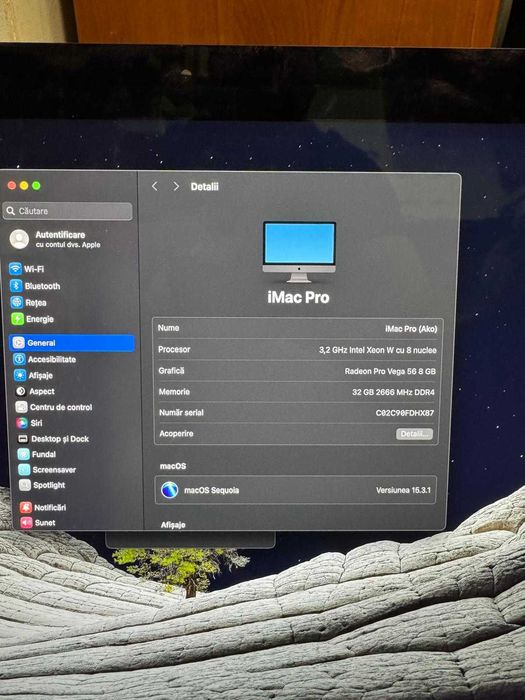
Task: Select the Procesor row value text
Action: pos(378,350)
